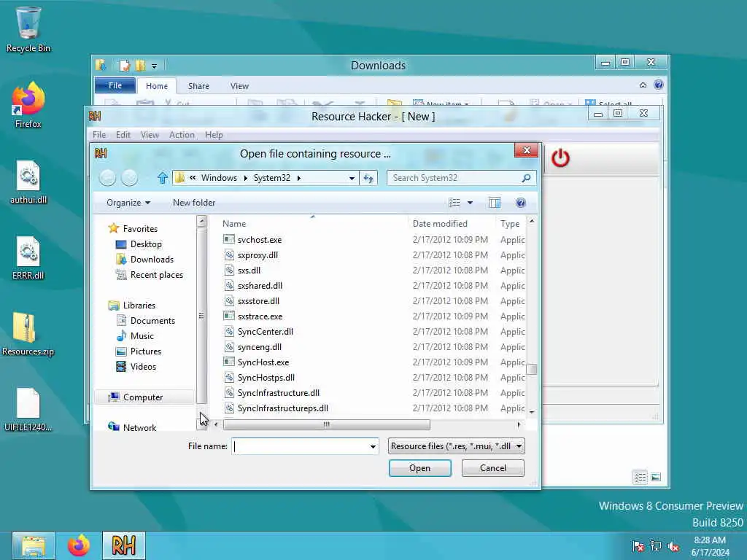Viewport: 747px width, 560px height.
Task: Switch Downloads window to details view
Action: (x=640, y=477)
